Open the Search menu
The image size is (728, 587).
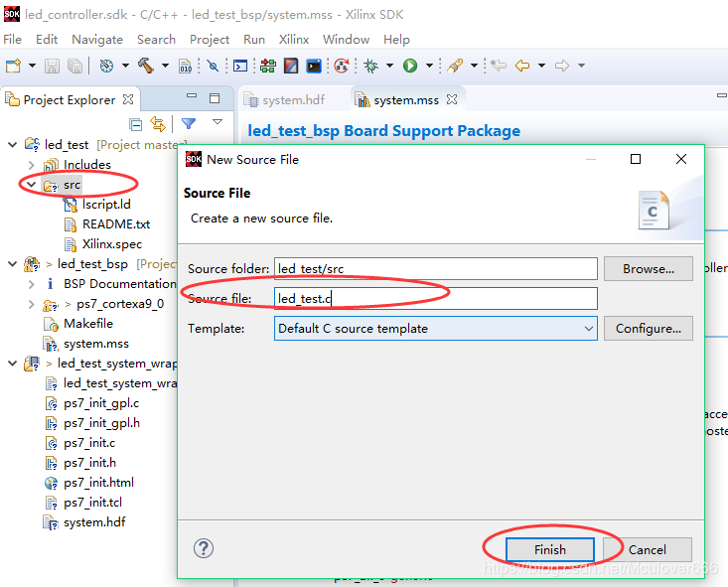point(157,40)
